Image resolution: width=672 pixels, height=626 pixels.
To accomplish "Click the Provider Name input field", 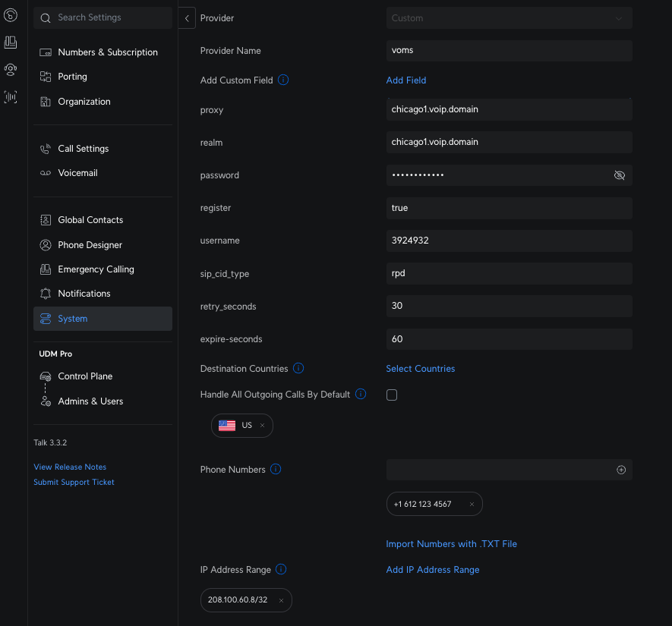I will (x=509, y=51).
